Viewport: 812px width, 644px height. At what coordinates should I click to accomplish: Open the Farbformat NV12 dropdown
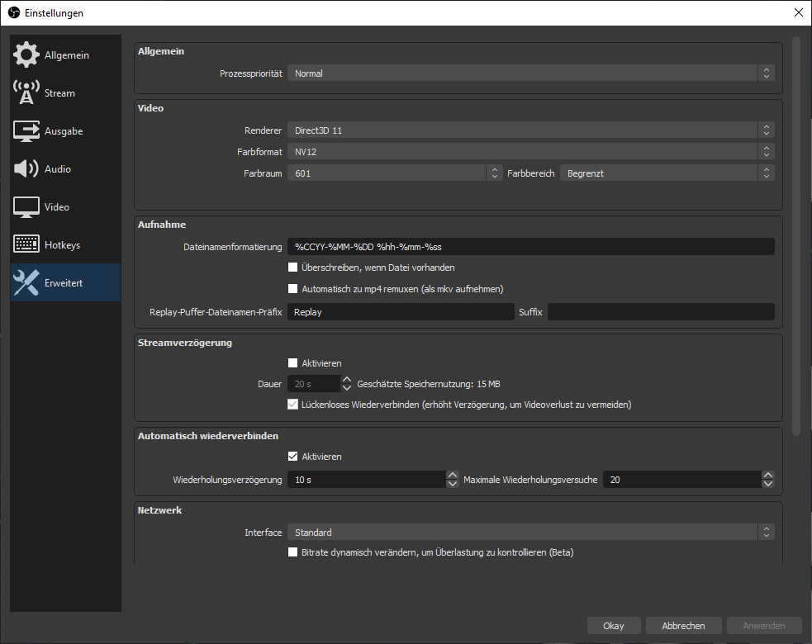530,152
